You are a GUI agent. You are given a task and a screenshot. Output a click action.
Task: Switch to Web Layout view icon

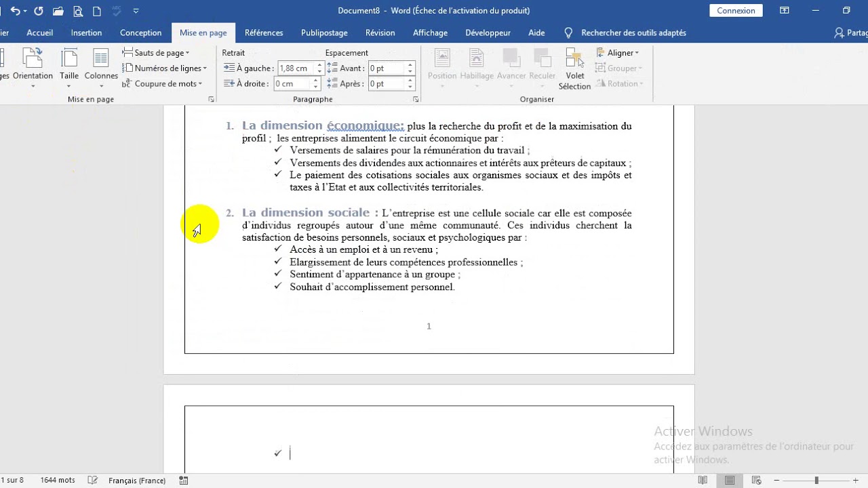click(x=757, y=480)
